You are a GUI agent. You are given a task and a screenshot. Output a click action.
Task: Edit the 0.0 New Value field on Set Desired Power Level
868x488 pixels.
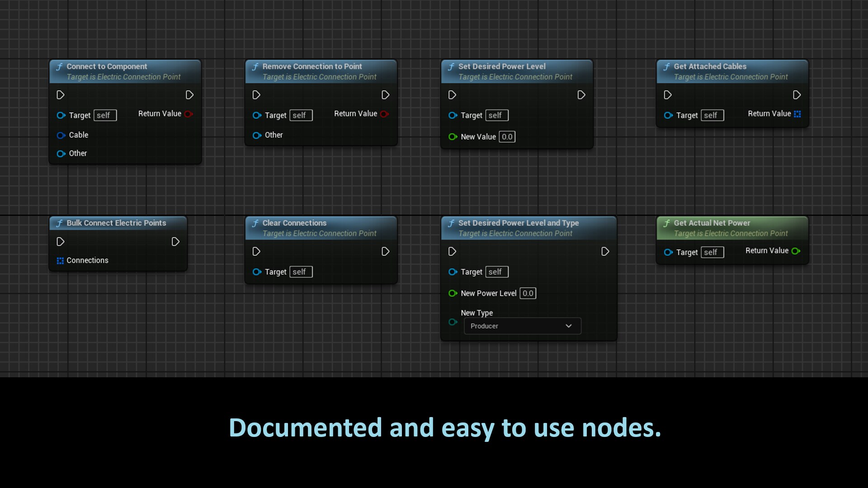(507, 136)
